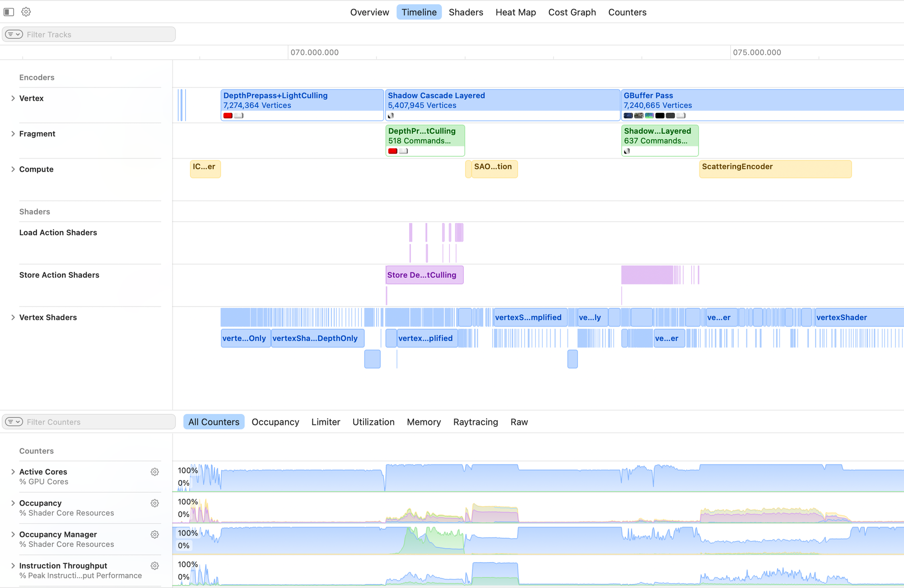Click the Filter Counters options icon

(14, 422)
